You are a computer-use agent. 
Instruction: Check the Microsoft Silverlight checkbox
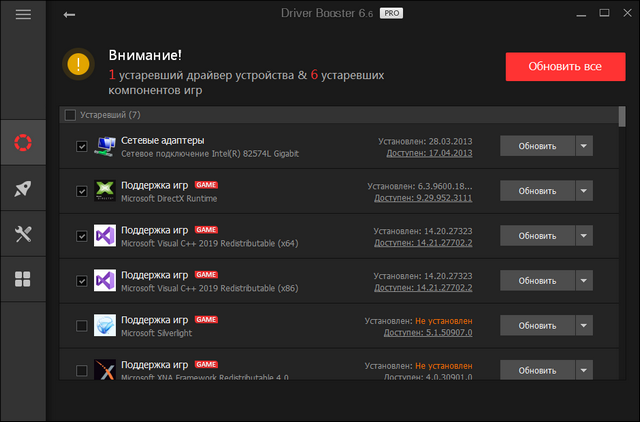click(82, 326)
